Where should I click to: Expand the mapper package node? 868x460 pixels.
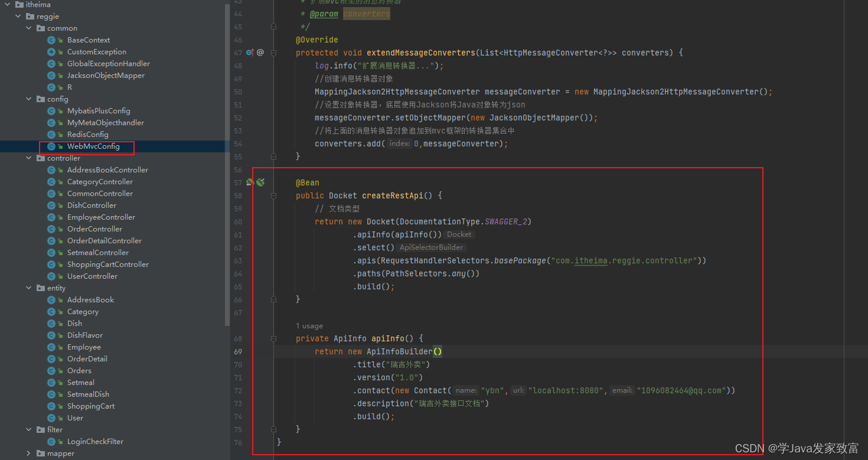pyautogui.click(x=29, y=454)
